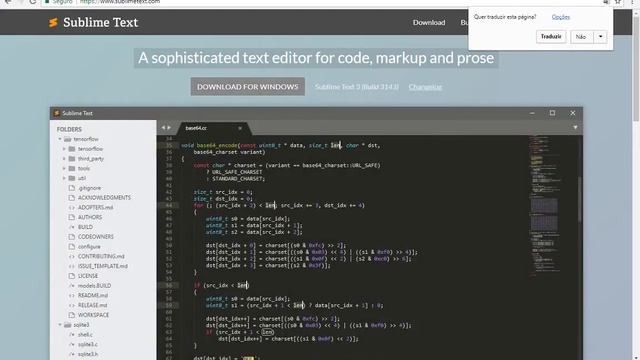Expand the third_party folder
This screenshot has height=360, width=640.
tap(64, 159)
